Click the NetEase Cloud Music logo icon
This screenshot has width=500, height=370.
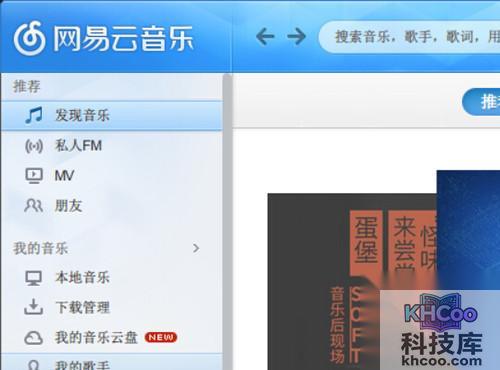coord(29,38)
